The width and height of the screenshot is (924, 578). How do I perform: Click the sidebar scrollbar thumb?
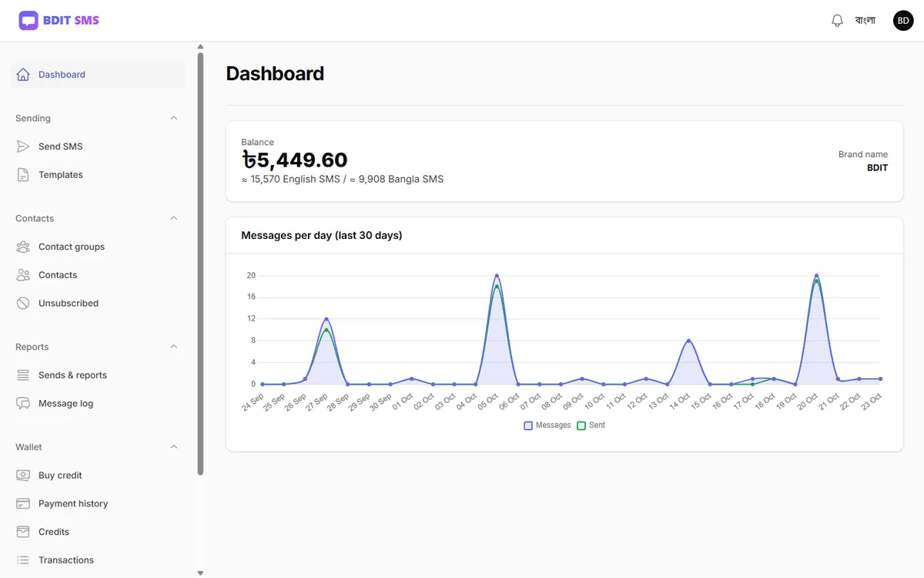point(200,264)
